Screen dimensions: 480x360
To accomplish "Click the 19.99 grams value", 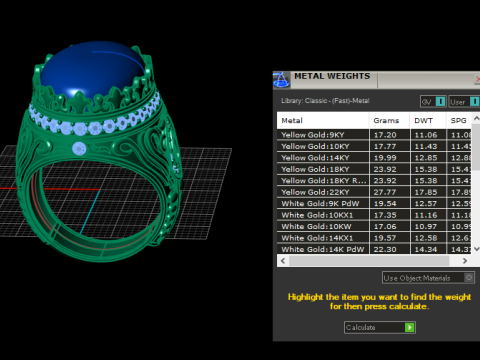I will click(x=385, y=158).
